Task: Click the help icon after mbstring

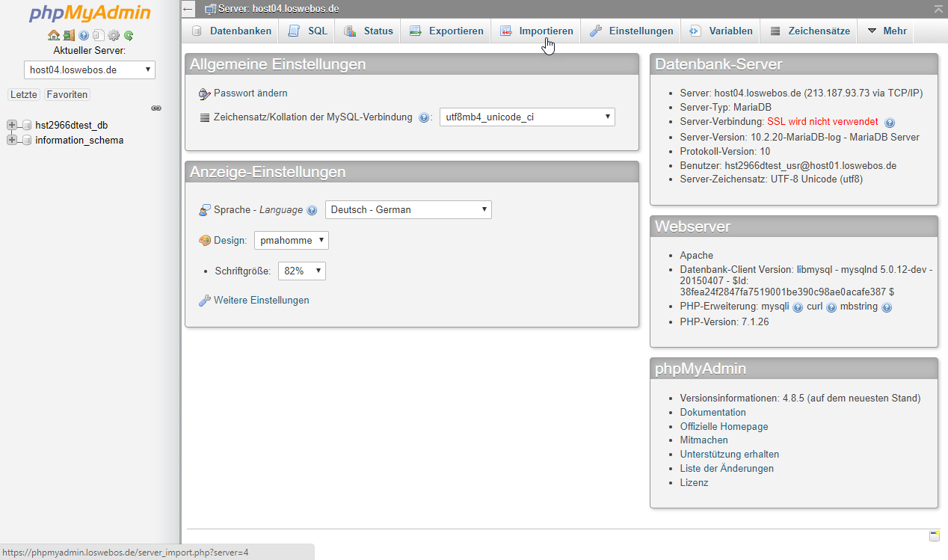Action: tap(887, 307)
